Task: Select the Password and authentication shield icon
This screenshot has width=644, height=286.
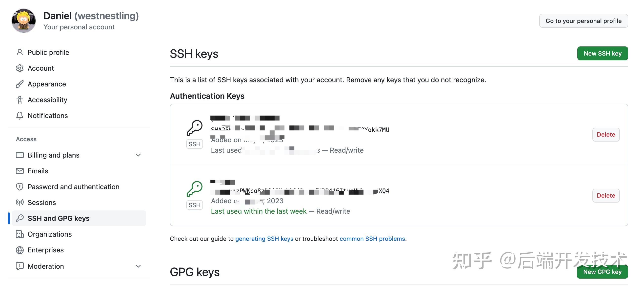Action: (20, 186)
